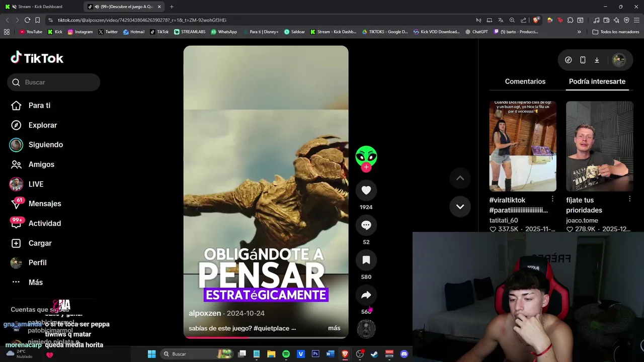Go to the previous video with up chevron
Screen dimensions: 644x362
[460, 178]
